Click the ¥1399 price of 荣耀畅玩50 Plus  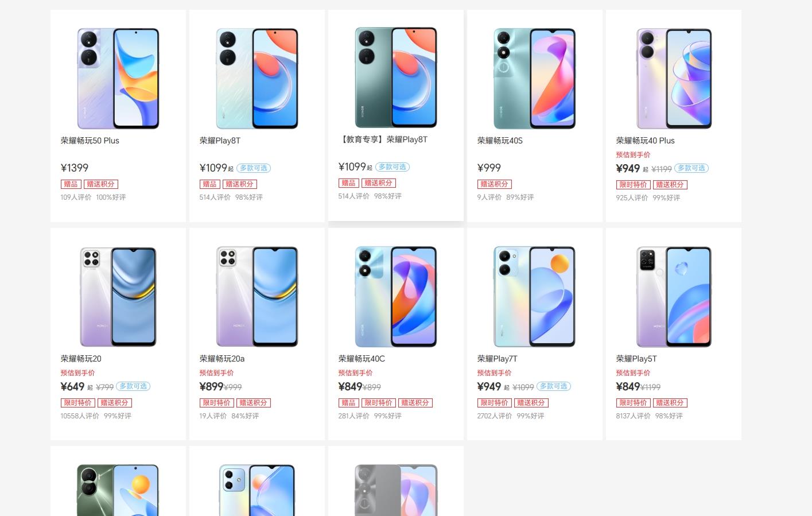coord(75,168)
